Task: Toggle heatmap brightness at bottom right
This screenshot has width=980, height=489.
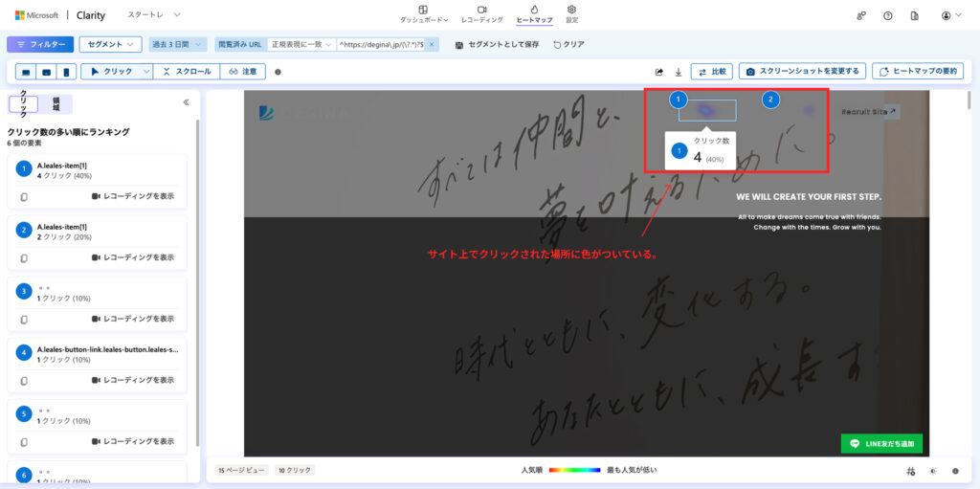Action: [x=933, y=471]
